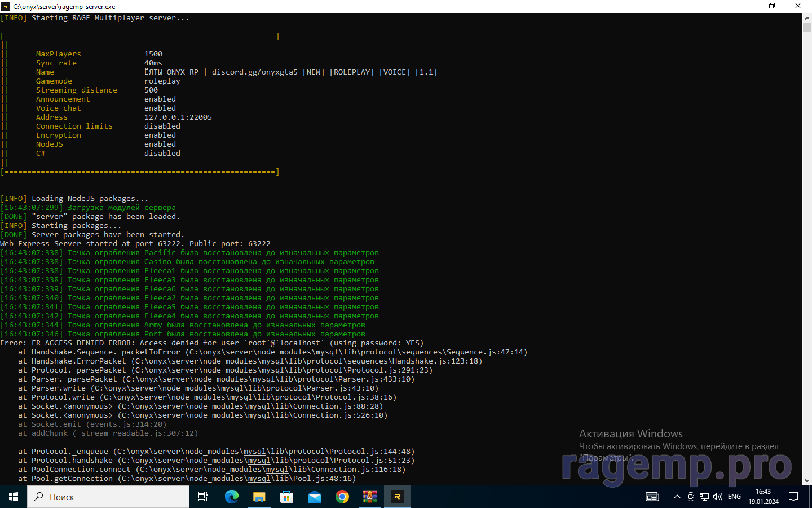Click the log line mentioning 'Casino'
The width and height of the screenshot is (812, 508).
coord(187,262)
